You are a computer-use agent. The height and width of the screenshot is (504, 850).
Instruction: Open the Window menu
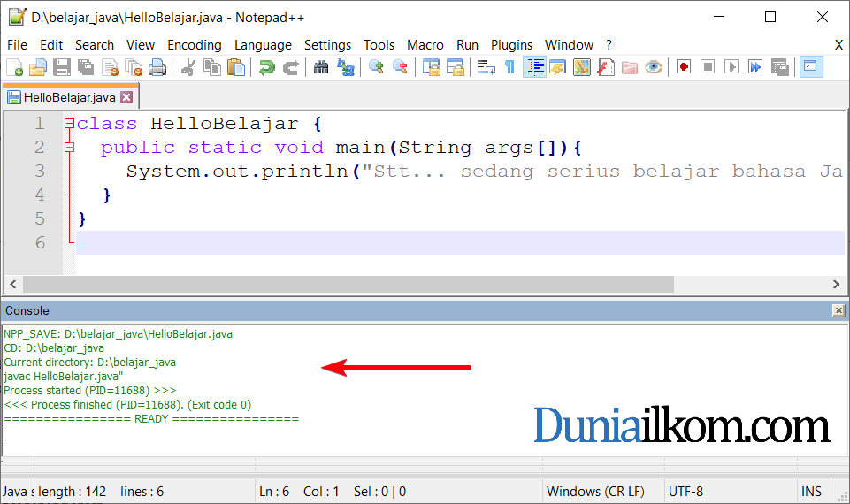569,45
